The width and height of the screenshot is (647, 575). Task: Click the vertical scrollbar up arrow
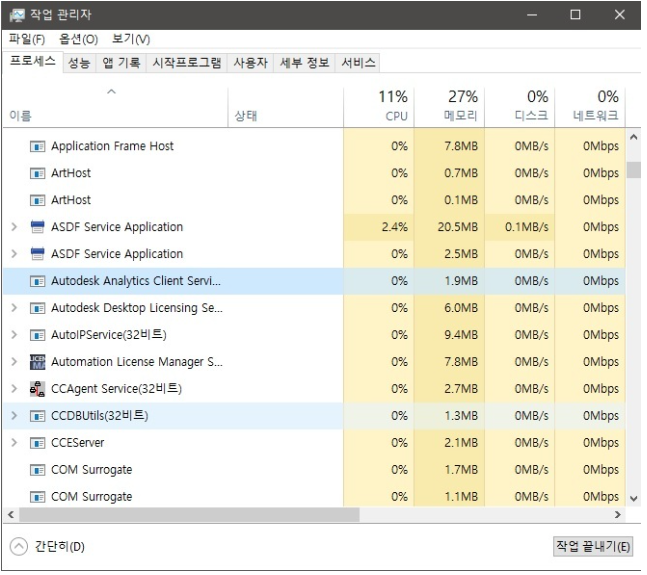635,137
